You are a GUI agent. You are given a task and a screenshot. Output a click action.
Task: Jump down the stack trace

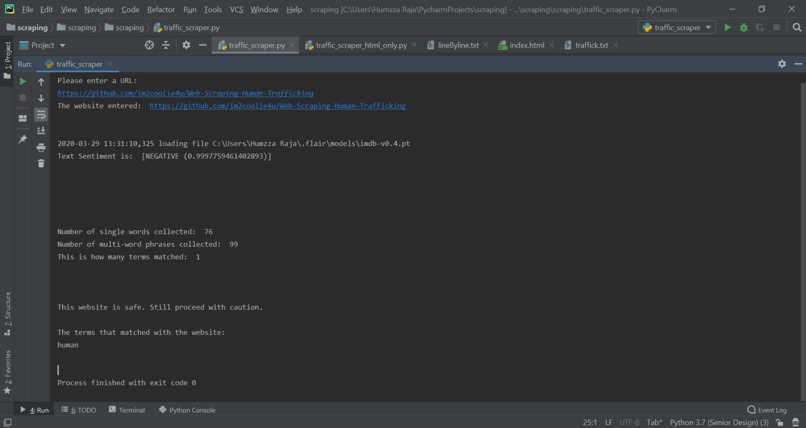click(x=41, y=98)
